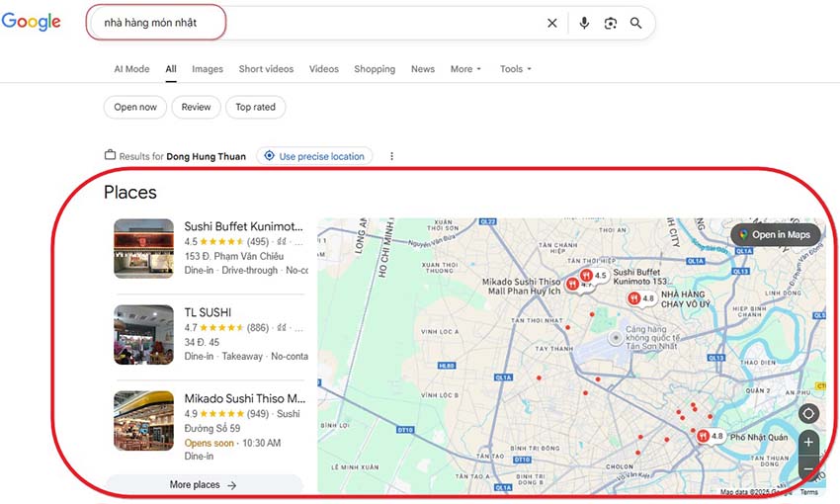Zoom out the map with minus button
Image resolution: width=840 pixels, height=504 pixels.
(809, 468)
